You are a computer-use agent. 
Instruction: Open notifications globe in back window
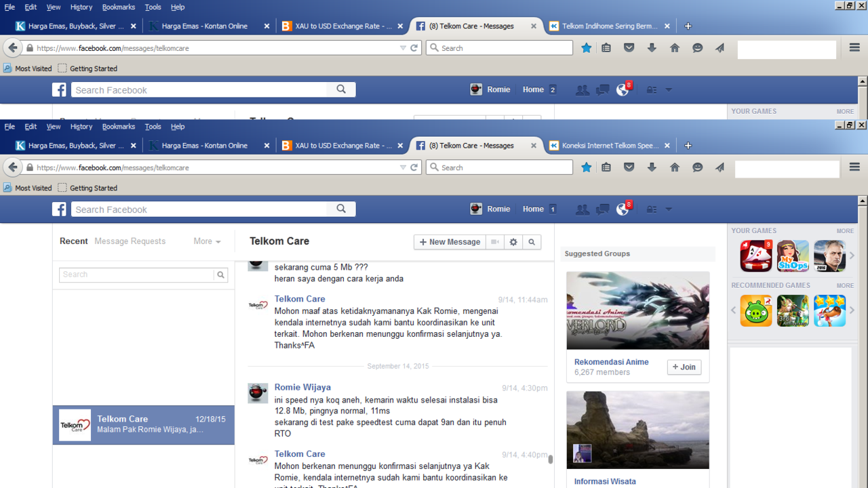[x=623, y=90]
